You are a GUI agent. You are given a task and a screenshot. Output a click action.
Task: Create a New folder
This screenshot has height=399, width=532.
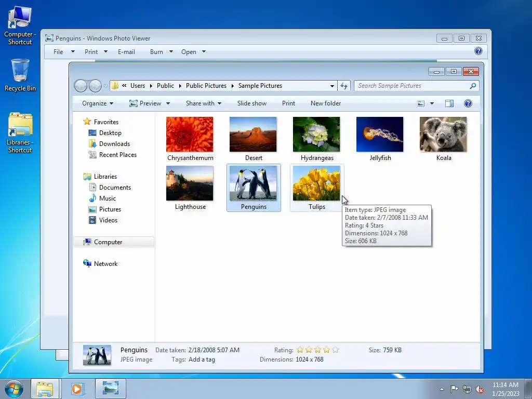tap(326, 103)
